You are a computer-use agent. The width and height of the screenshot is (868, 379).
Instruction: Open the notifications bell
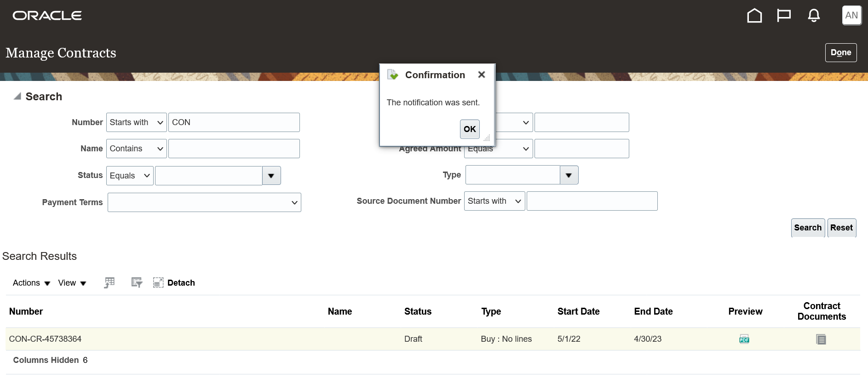click(x=814, y=16)
